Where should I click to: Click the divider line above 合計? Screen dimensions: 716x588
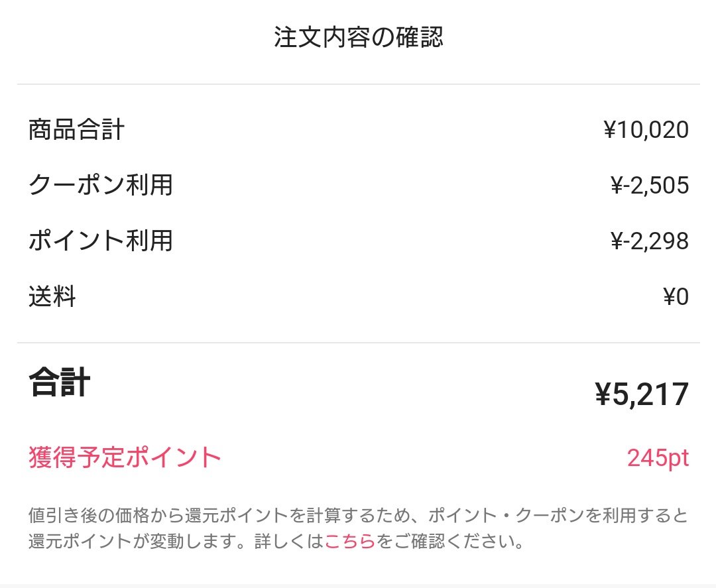tap(358, 343)
